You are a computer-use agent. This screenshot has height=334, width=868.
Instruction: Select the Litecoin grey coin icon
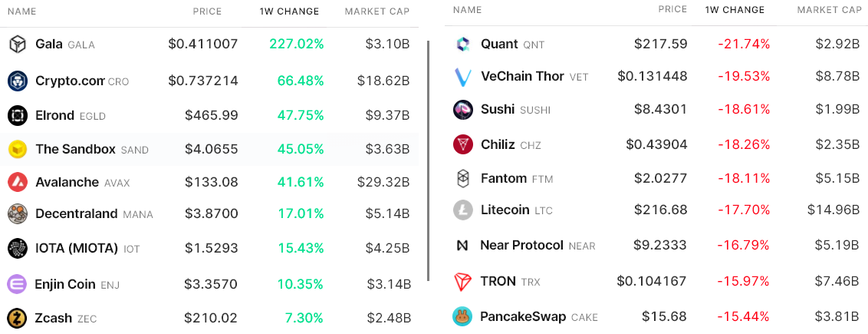[463, 210]
